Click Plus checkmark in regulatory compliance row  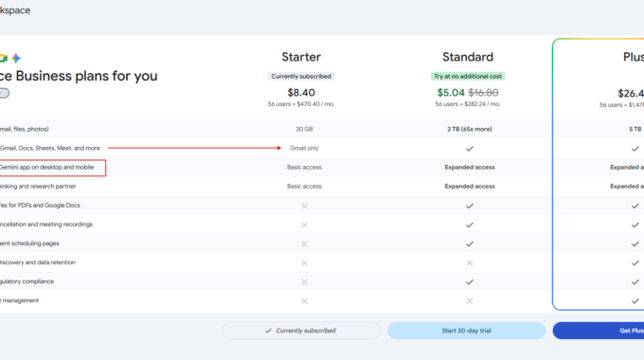pos(635,282)
